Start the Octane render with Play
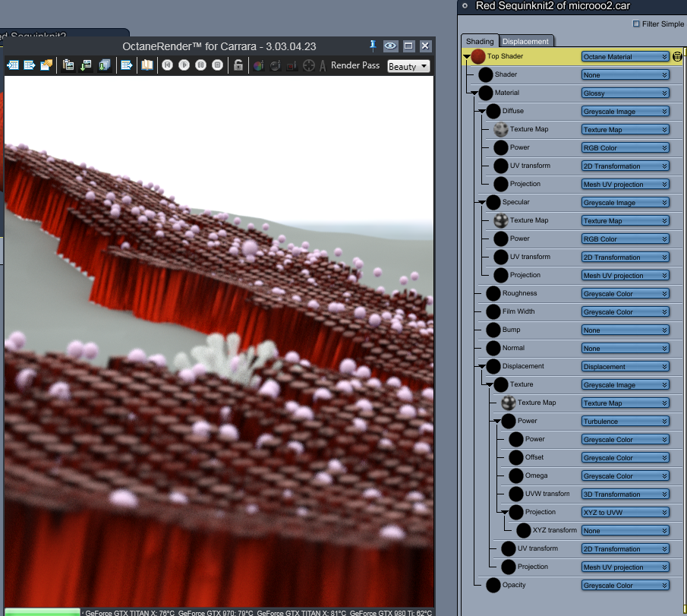The image size is (687, 616). pyautogui.click(x=184, y=65)
